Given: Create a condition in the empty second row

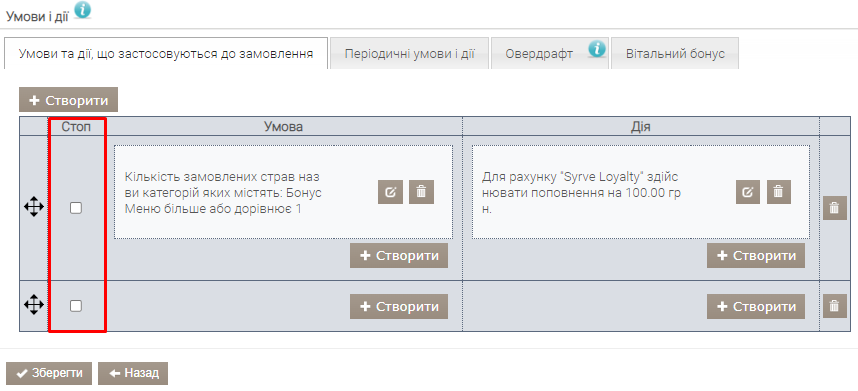Looking at the screenshot, I should pos(399,306).
